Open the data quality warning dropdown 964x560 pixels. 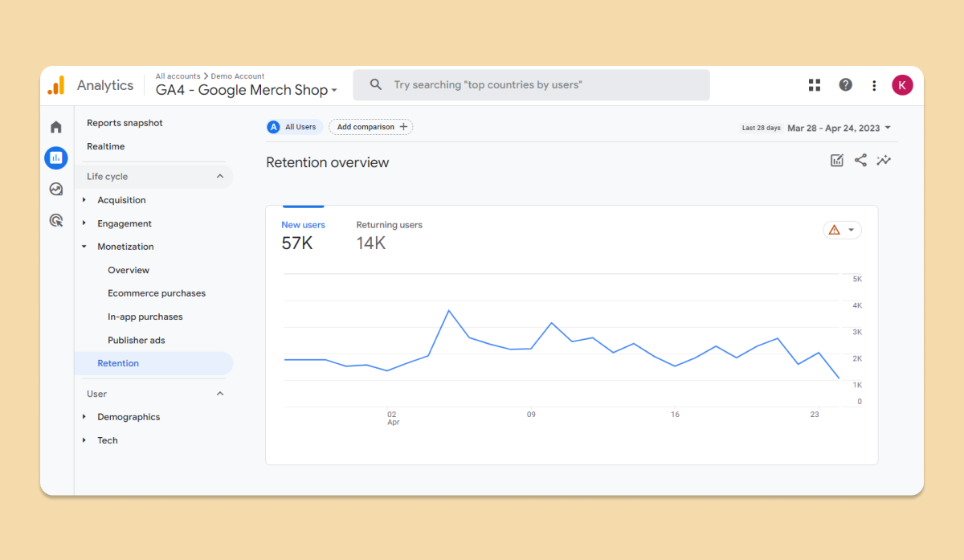coord(842,230)
